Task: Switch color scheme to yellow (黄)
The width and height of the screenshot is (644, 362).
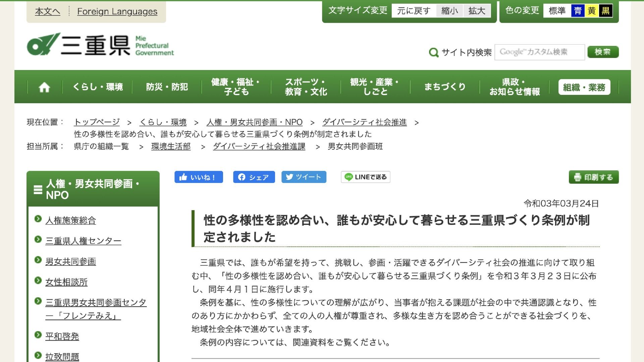Action: pos(592,11)
